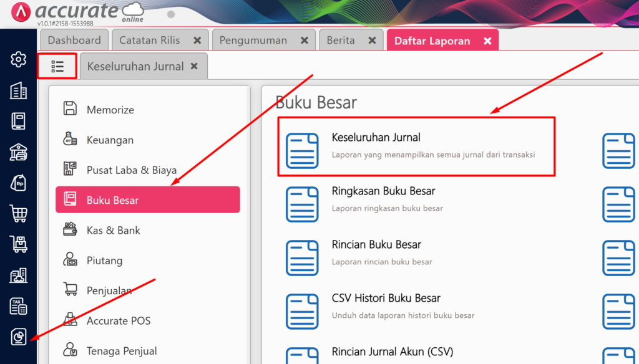639x364 pixels.
Task: Click the Rincian Buku Besar document icon
Action: 302,258
